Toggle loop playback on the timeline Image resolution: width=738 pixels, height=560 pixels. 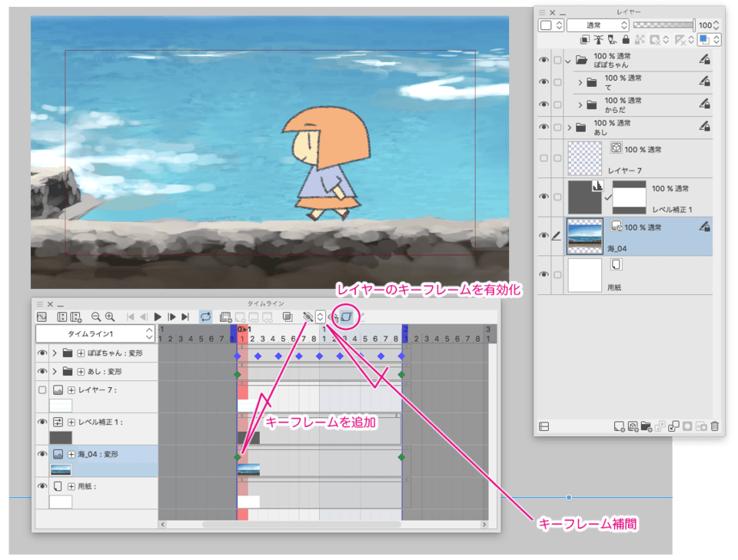(x=206, y=315)
